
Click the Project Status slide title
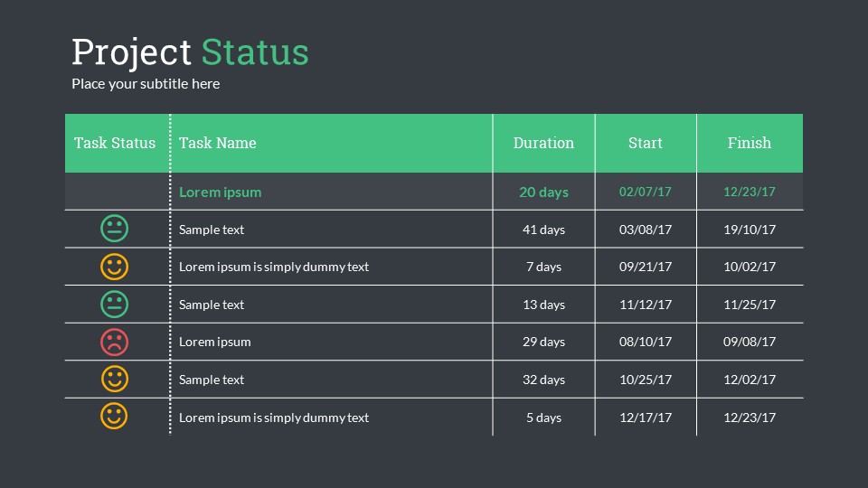[x=190, y=52]
